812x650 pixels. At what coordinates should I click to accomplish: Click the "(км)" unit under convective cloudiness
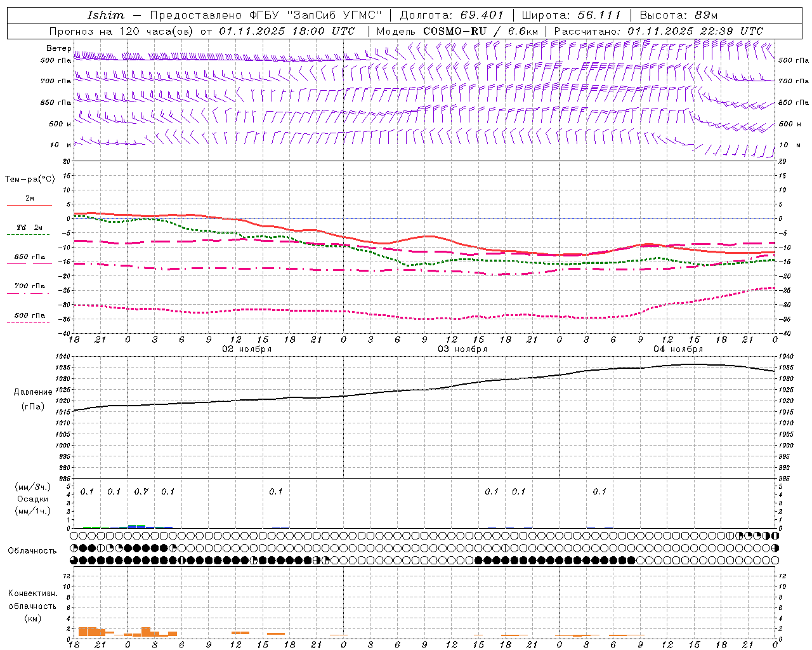click(x=32, y=618)
